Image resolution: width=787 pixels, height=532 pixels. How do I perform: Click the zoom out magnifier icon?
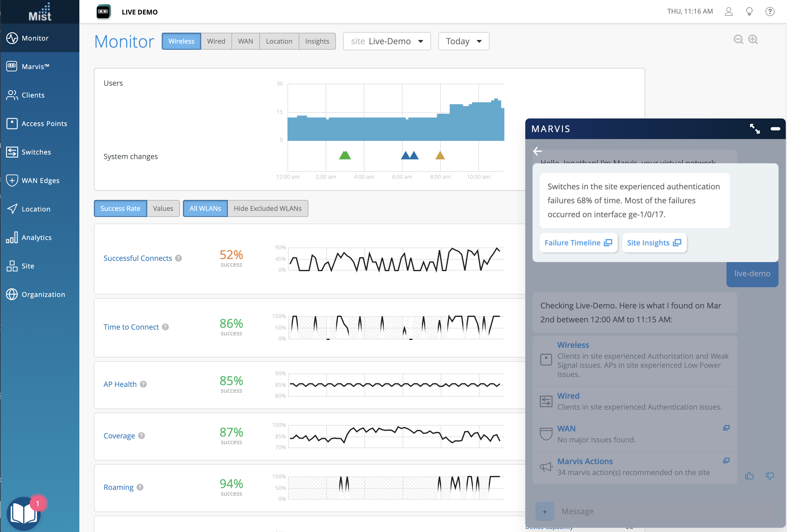point(738,40)
